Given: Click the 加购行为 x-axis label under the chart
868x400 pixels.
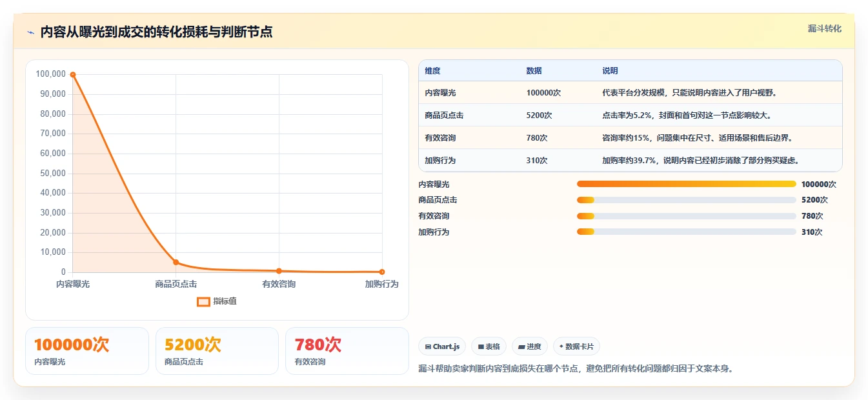Looking at the screenshot, I should pyautogui.click(x=382, y=284).
